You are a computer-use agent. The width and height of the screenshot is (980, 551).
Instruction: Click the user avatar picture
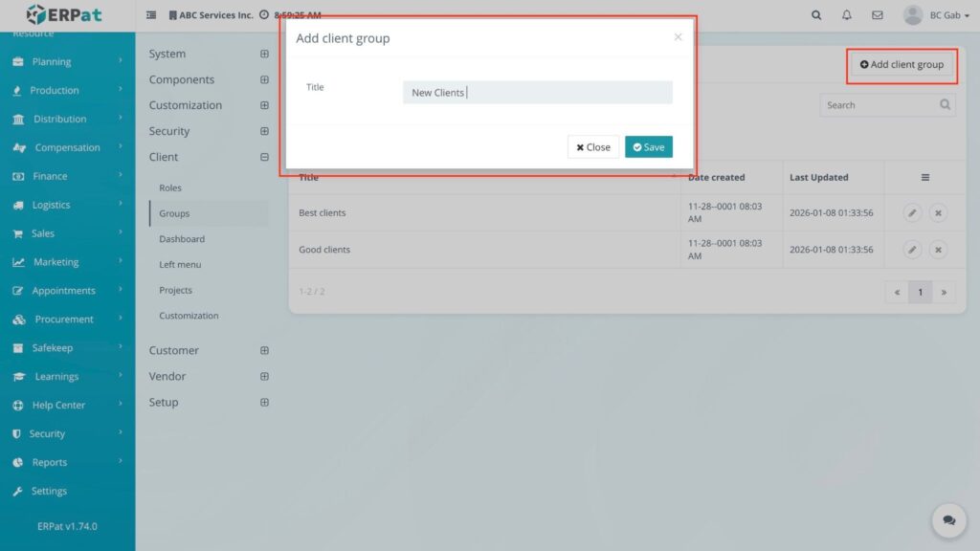point(913,14)
